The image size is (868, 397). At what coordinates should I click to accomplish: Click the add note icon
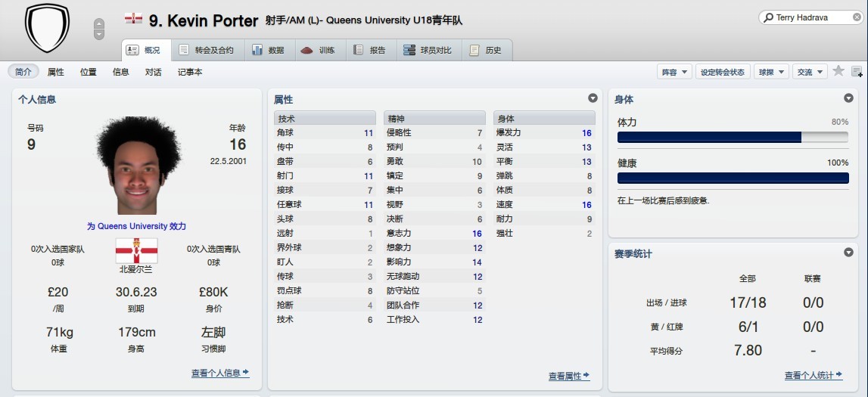pyautogui.click(x=857, y=72)
